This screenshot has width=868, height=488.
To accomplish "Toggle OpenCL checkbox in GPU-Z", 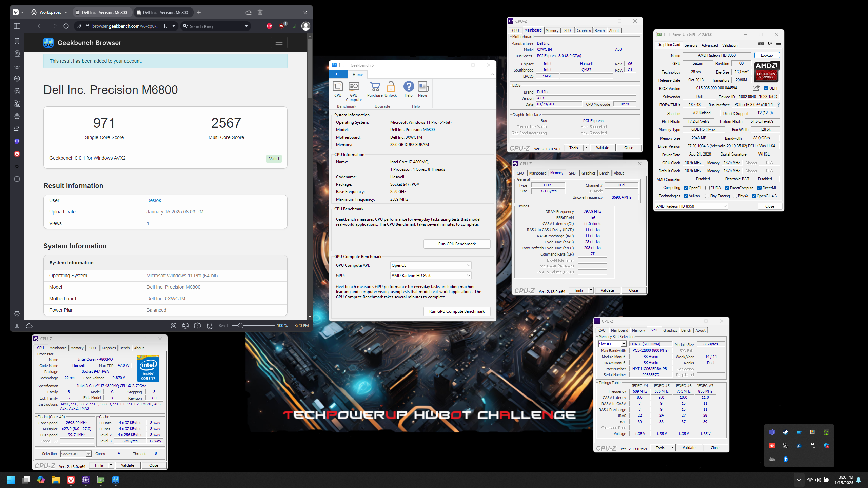I will pos(686,188).
